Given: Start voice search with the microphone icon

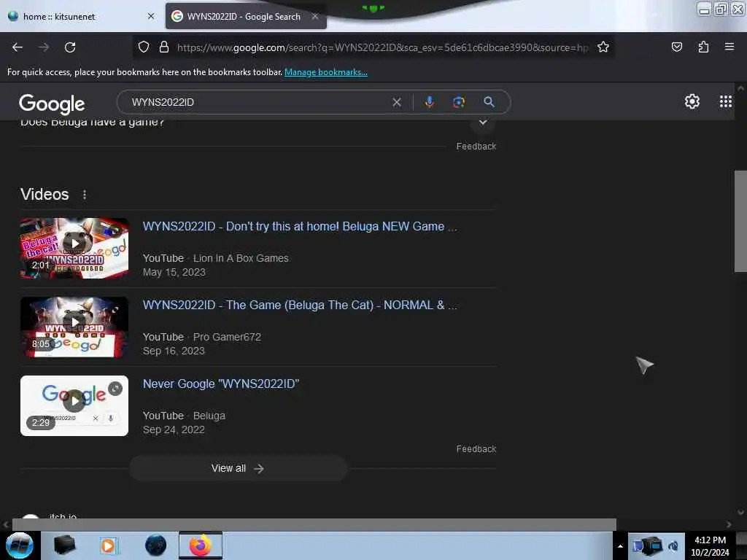Looking at the screenshot, I should (429, 102).
